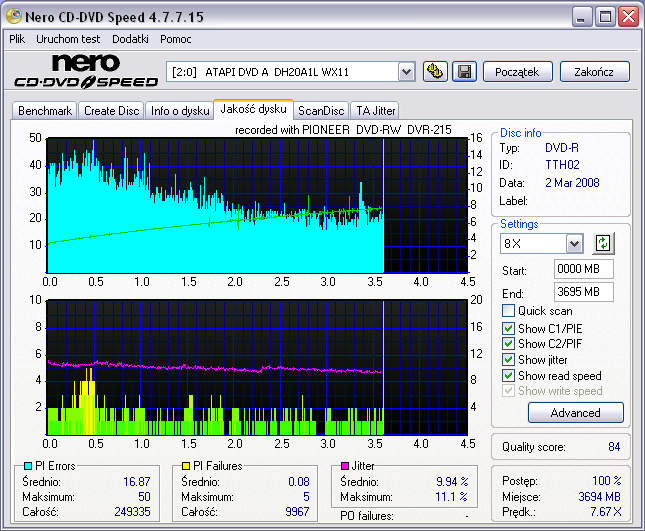This screenshot has height=531, width=645.
Task: Click the yellow PI Failures legend square
Action: pyautogui.click(x=186, y=466)
